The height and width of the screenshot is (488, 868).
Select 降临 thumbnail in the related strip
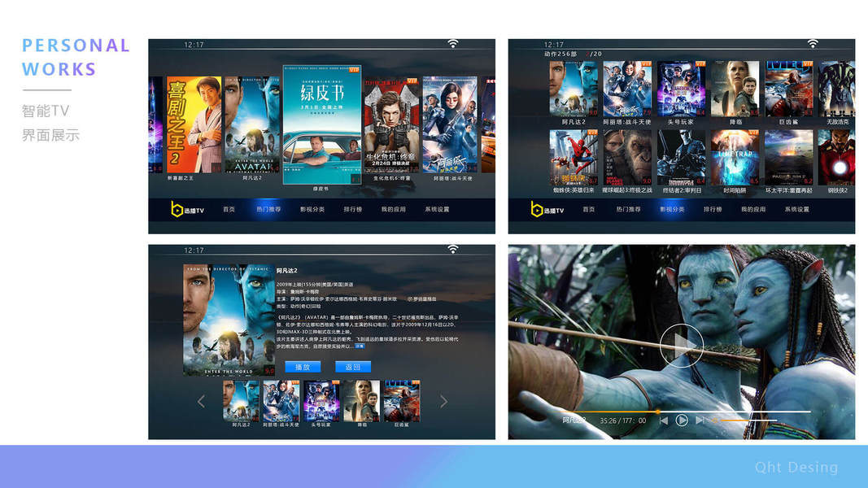[x=361, y=401]
